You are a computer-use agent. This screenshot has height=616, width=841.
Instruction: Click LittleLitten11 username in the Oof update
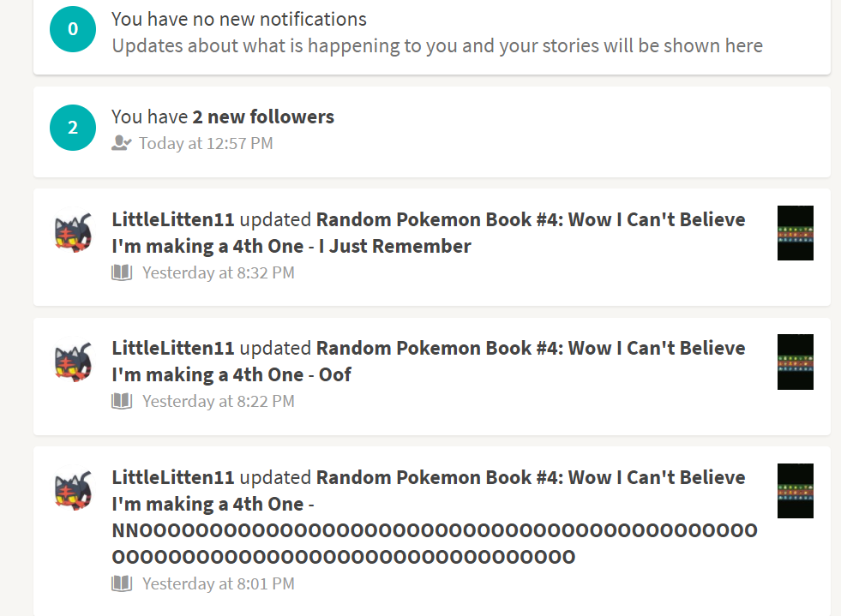173,348
